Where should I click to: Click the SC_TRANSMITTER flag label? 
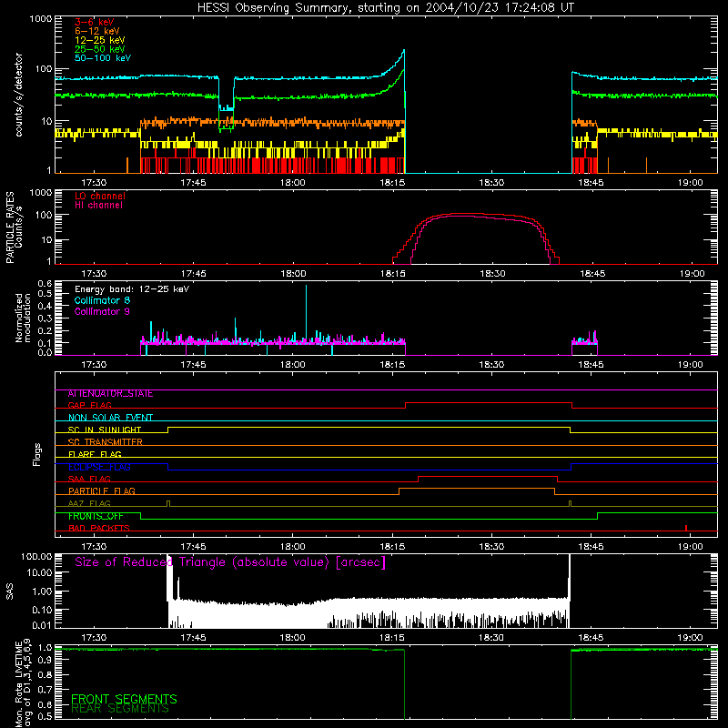click(105, 442)
